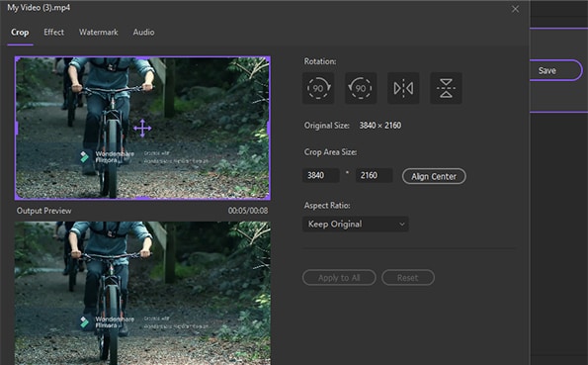
Task: Flip video horizontally
Action: [403, 88]
